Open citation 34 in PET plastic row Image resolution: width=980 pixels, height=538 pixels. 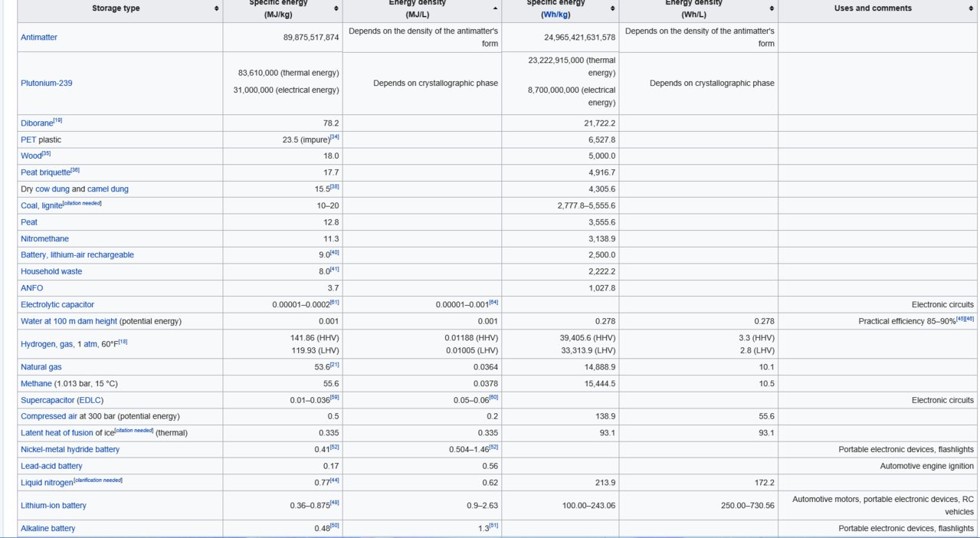pos(334,137)
